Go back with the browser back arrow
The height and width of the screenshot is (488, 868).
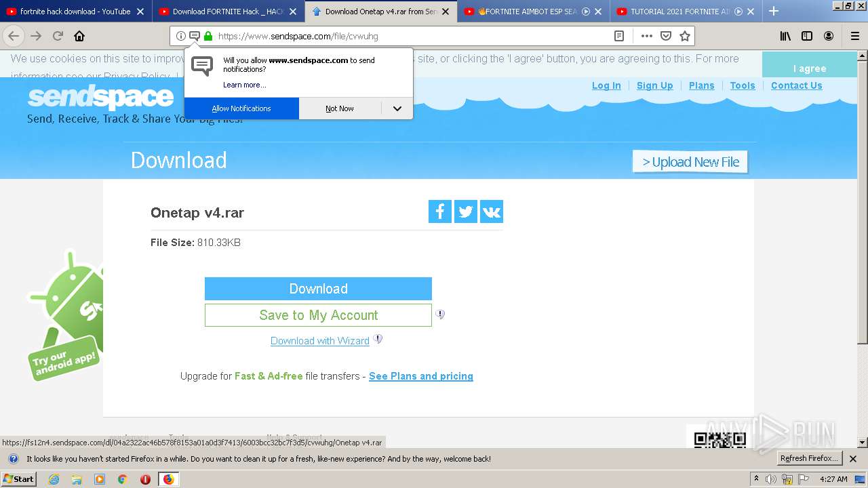click(14, 36)
